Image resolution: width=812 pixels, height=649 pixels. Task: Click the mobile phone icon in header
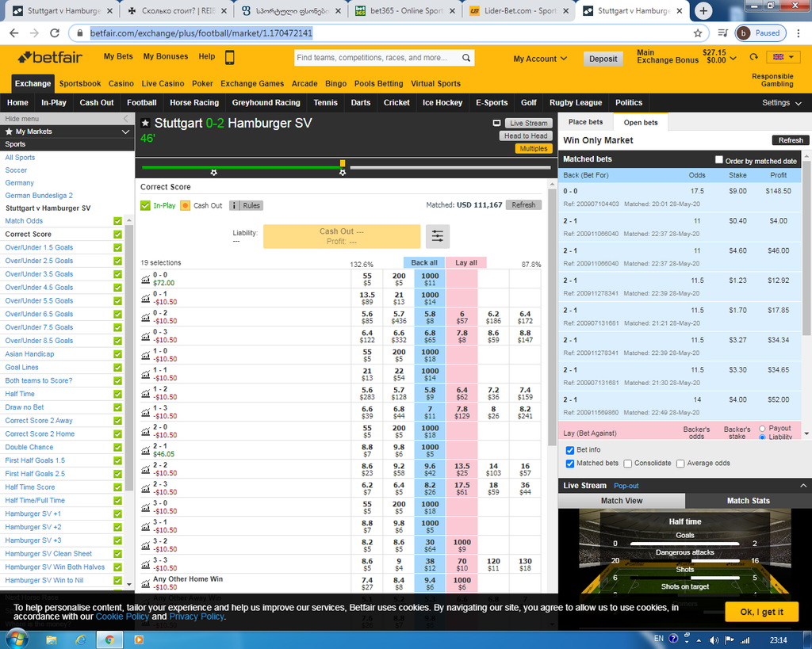click(x=229, y=57)
